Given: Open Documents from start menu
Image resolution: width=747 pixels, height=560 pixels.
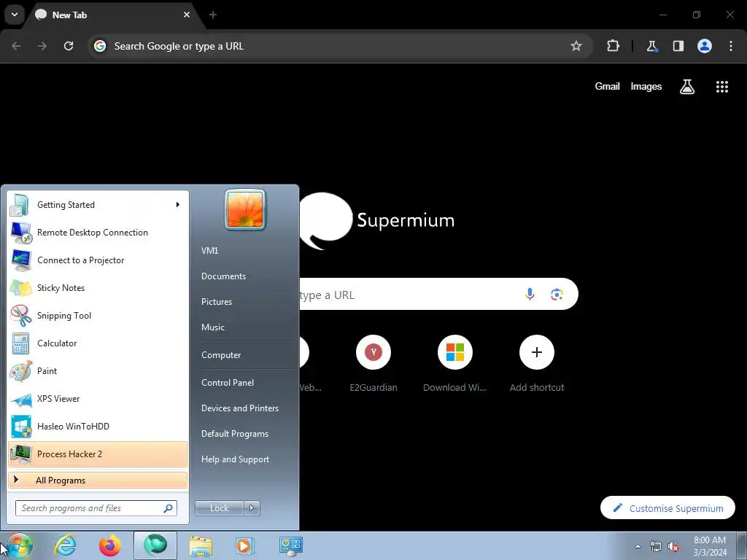Looking at the screenshot, I should click(223, 276).
